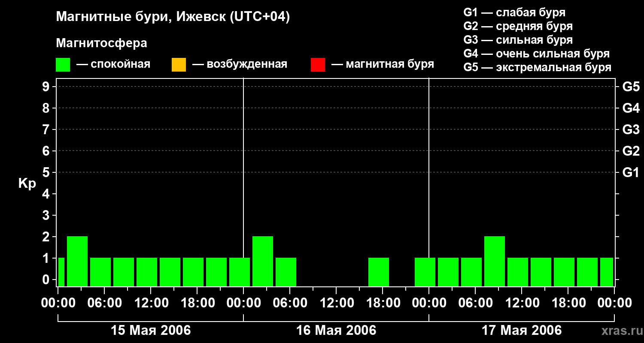Screen dimensions: 644x343
Task: Click the 06:00 time label above 15 Мая 2006
Action: point(104,303)
